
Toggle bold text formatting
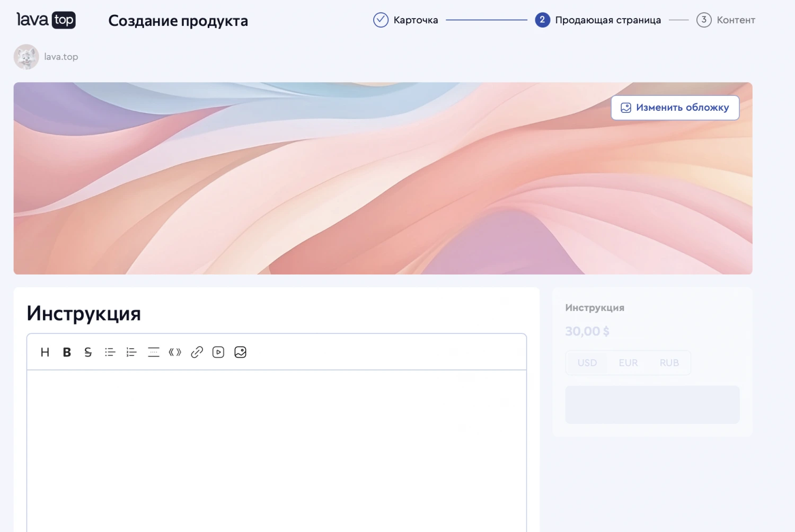point(67,352)
